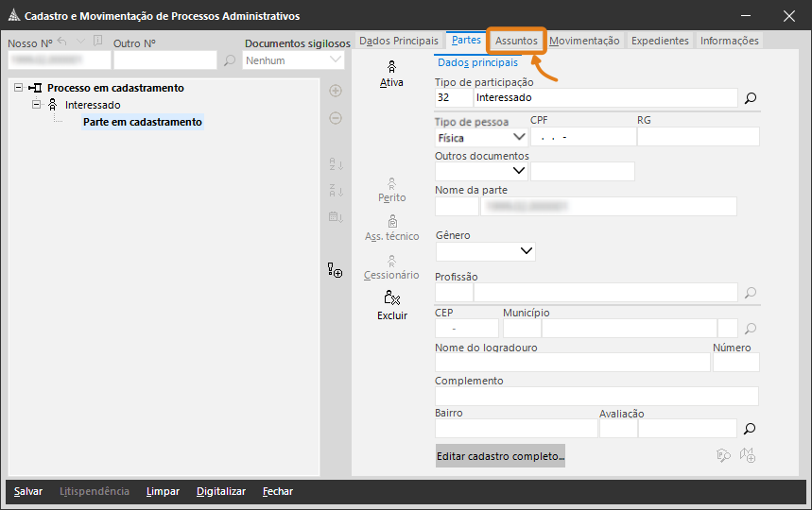Click the Ativa party icon
812x510 pixels.
point(391,68)
